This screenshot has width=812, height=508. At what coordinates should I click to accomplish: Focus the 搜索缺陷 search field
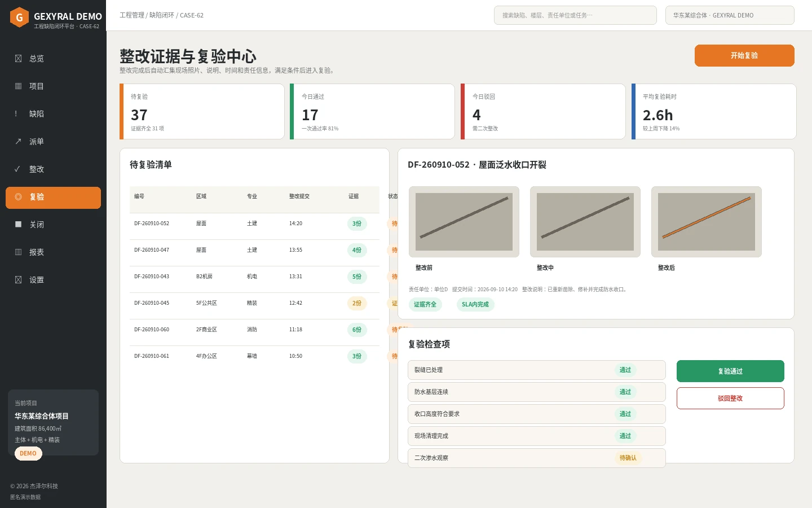point(575,15)
